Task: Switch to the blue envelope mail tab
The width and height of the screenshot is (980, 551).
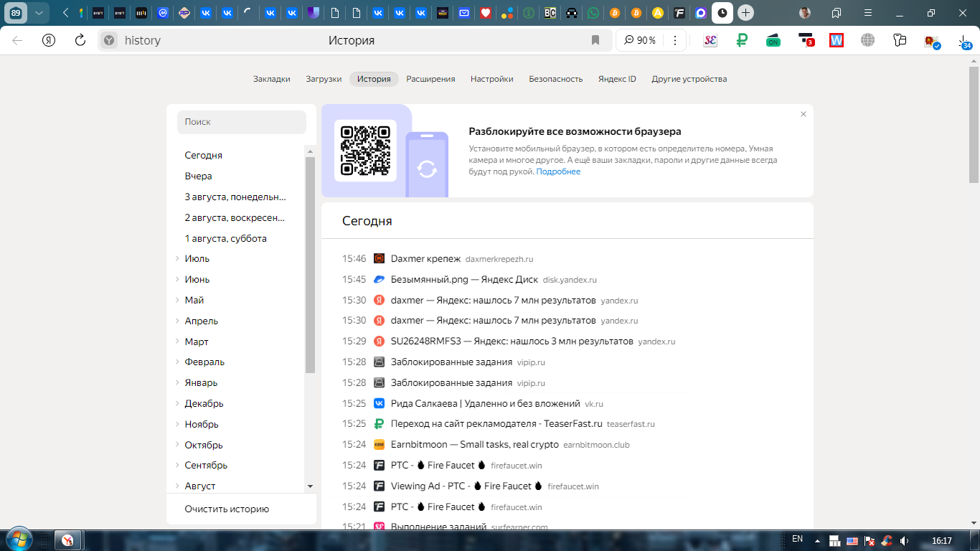Action: tap(464, 12)
